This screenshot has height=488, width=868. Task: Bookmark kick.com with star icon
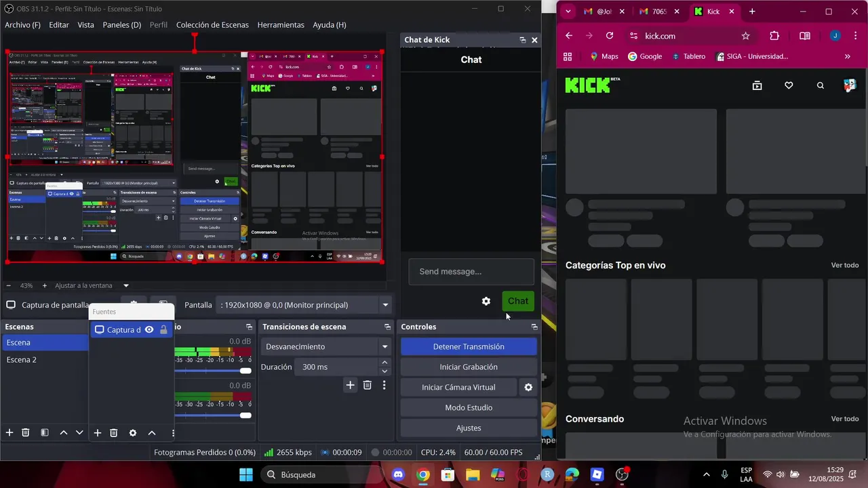[746, 36]
